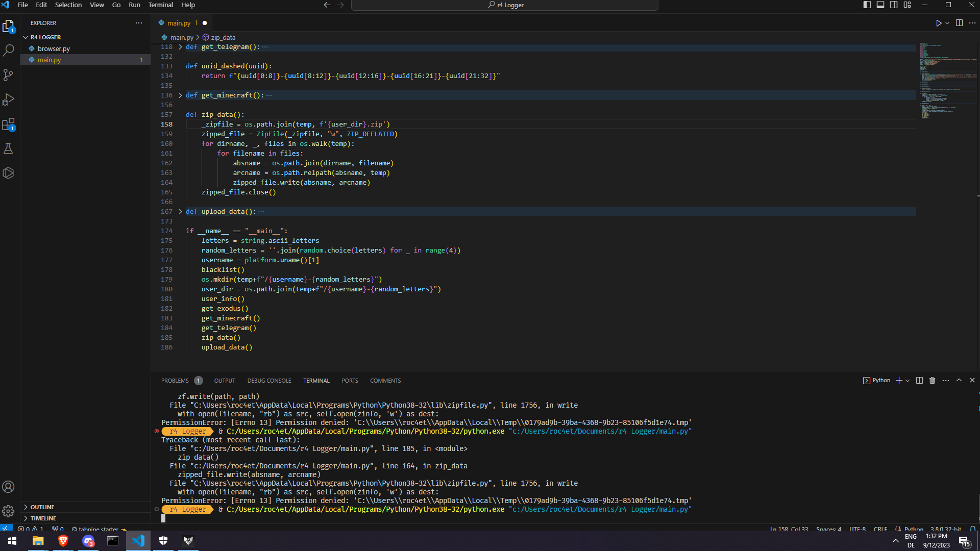Open the Source Control view
The width and height of the screenshot is (980, 551).
click(x=9, y=75)
